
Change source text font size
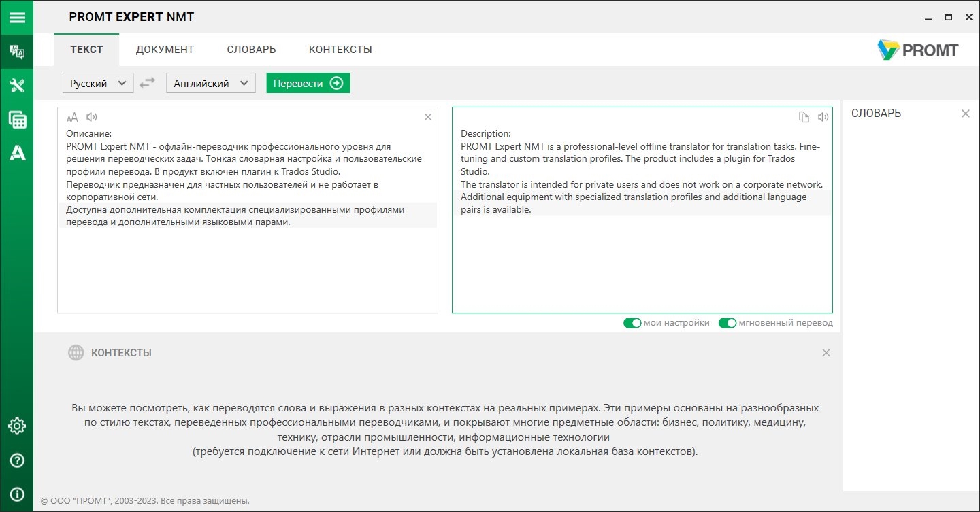72,117
